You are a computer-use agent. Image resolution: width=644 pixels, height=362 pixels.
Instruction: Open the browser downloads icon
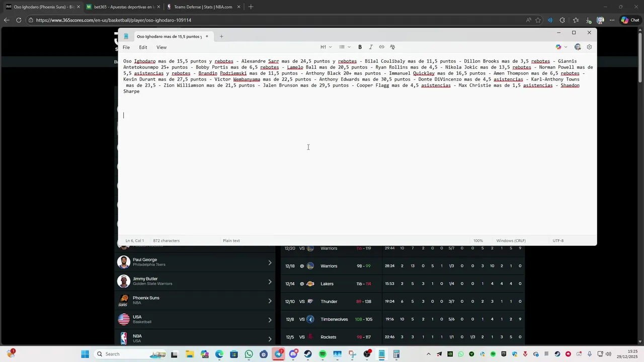tap(588, 20)
